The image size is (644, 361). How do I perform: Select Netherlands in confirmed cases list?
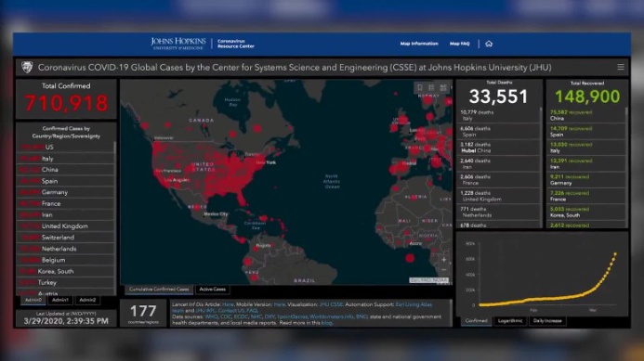pos(65,249)
